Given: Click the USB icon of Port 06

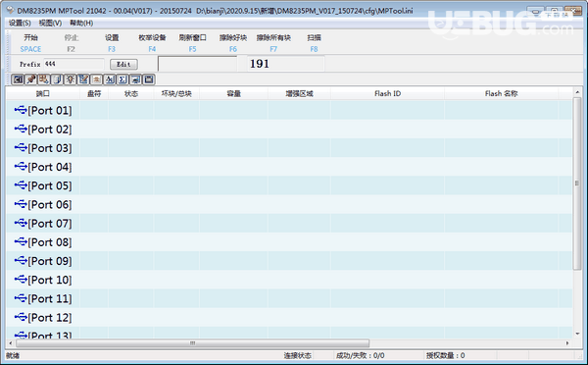Looking at the screenshot, I should pyautogui.click(x=21, y=204).
